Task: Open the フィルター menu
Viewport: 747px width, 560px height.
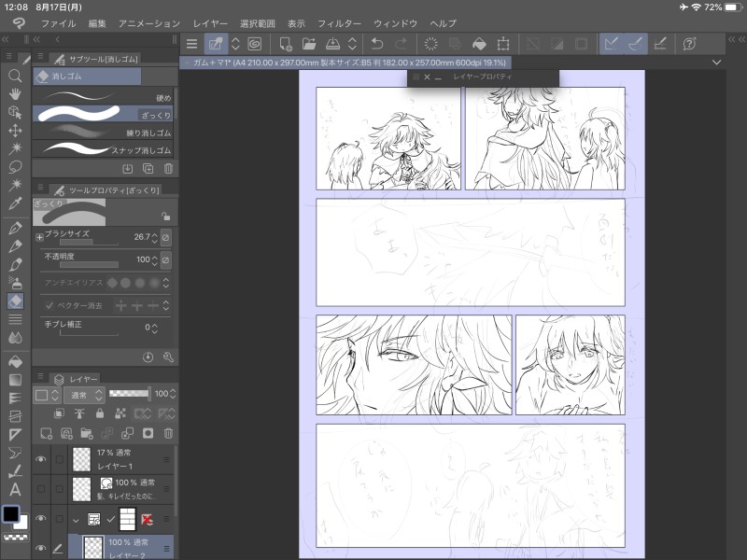Action: click(x=339, y=23)
